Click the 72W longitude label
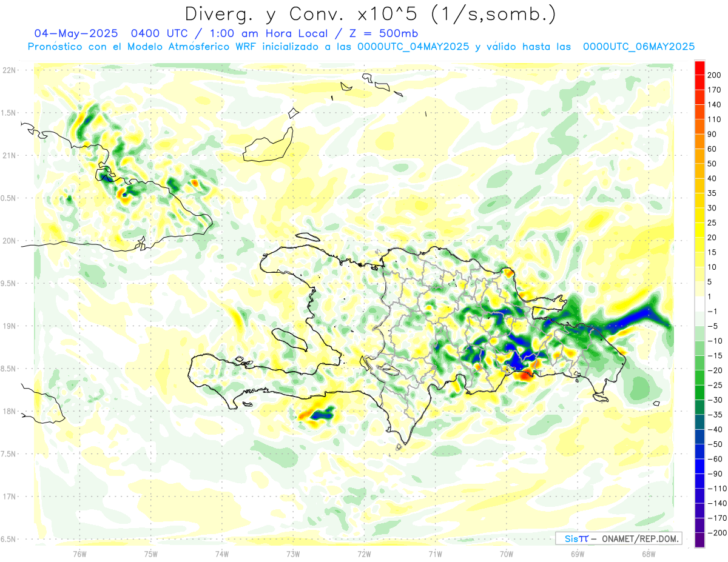 (x=364, y=554)
